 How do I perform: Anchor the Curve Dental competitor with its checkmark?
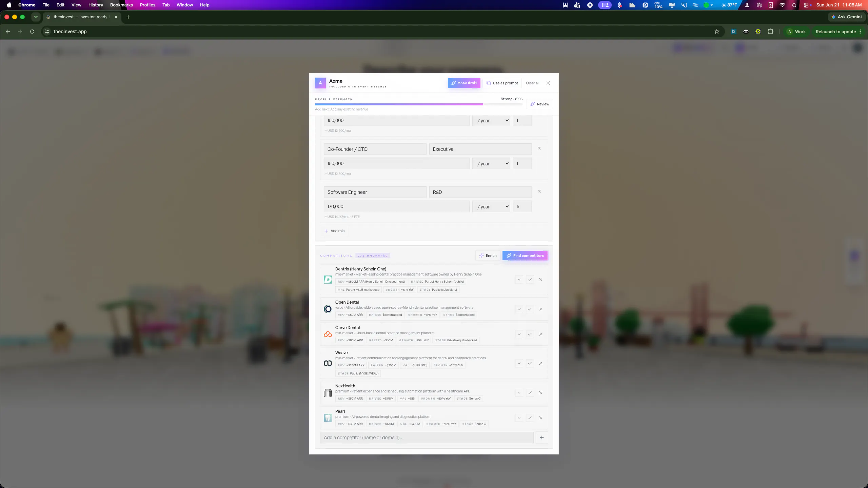coord(530,334)
